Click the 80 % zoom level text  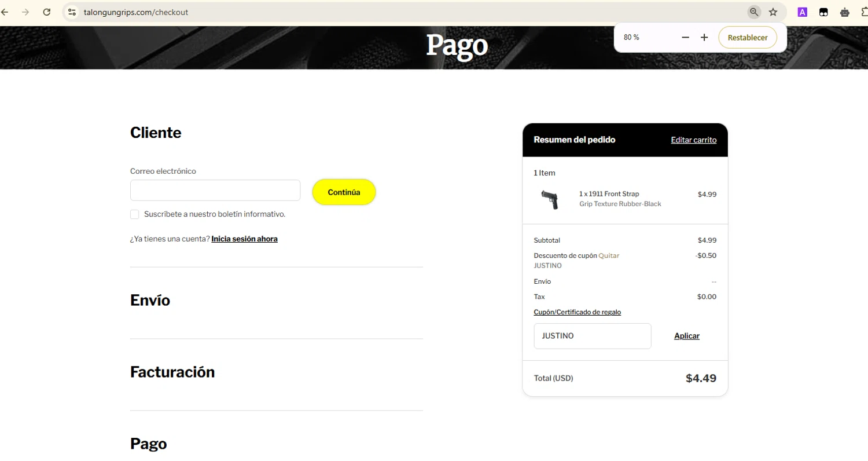pyautogui.click(x=631, y=37)
